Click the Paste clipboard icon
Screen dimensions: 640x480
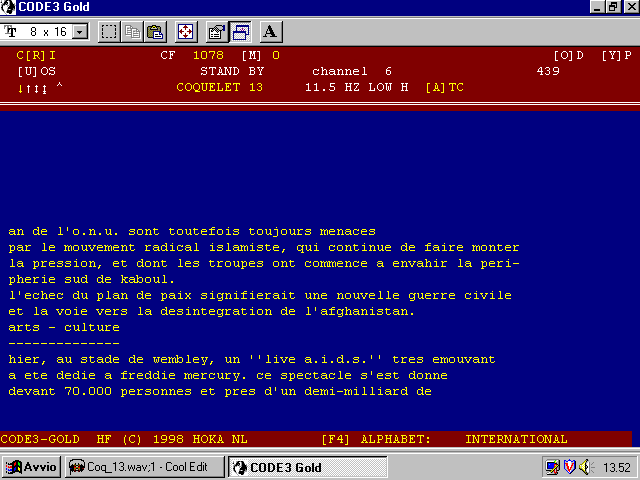click(155, 32)
